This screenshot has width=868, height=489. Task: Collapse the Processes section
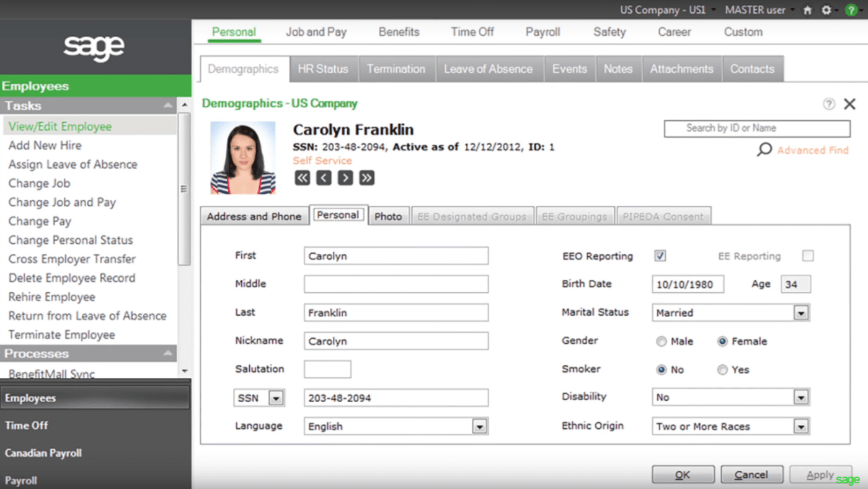[x=168, y=353]
